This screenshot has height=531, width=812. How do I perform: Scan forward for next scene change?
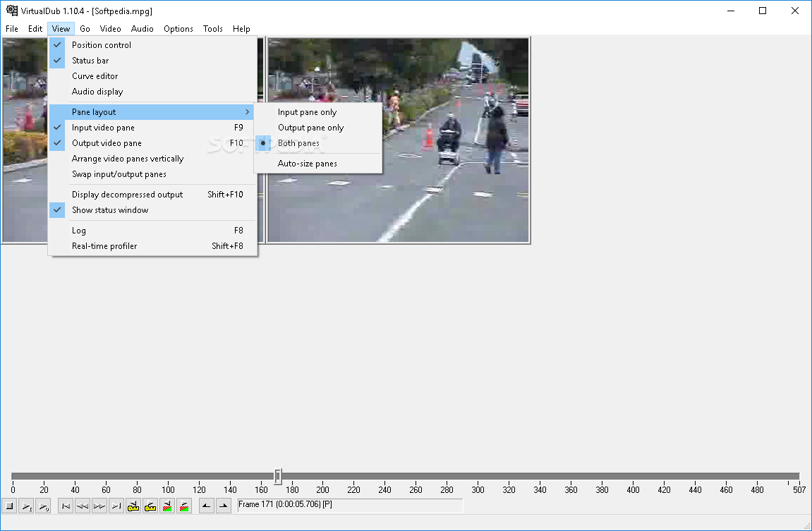(x=184, y=506)
